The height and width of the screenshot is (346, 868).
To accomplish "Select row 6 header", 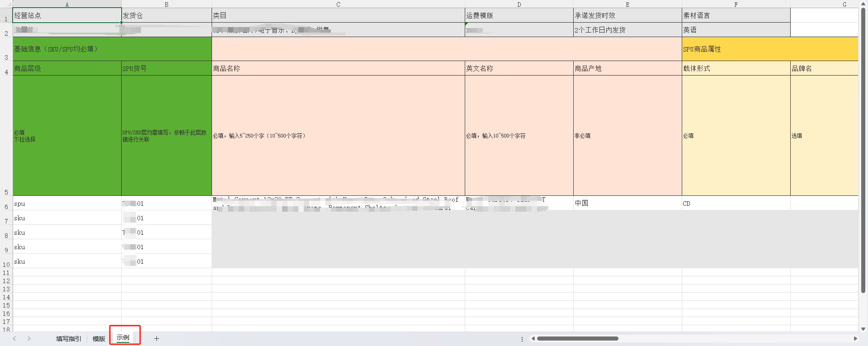I will click(x=6, y=206).
